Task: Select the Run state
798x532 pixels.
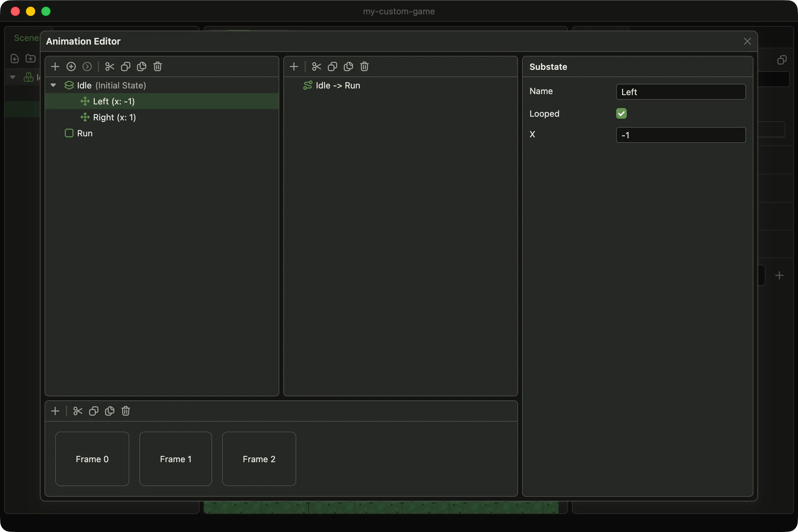Action: (162, 133)
